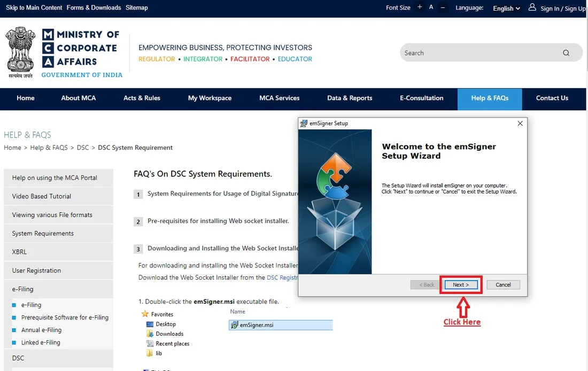The image size is (588, 371).
Task: Click Cancel in the emSigner Setup
Action: point(503,285)
